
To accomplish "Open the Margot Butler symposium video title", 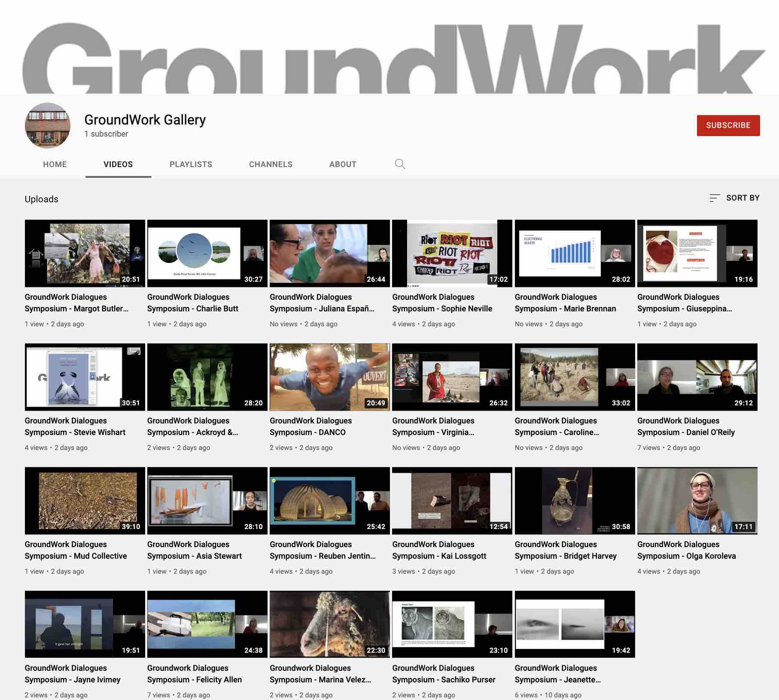I will tap(76, 303).
